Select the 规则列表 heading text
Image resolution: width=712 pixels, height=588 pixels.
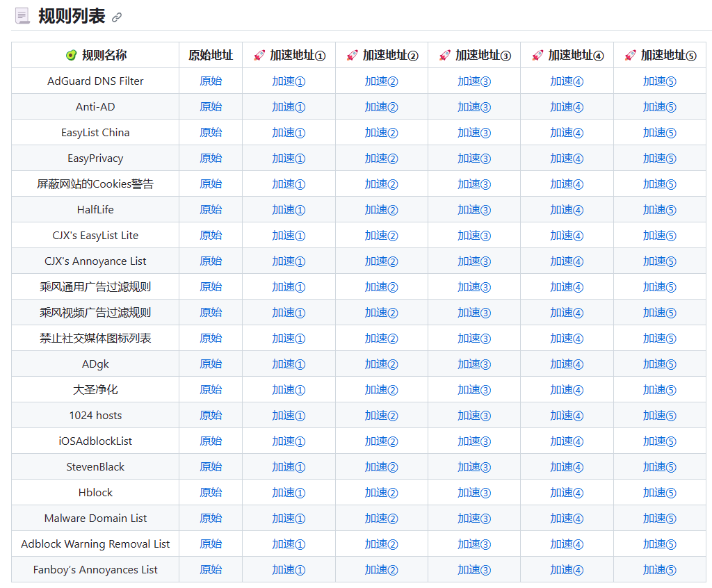[72, 17]
